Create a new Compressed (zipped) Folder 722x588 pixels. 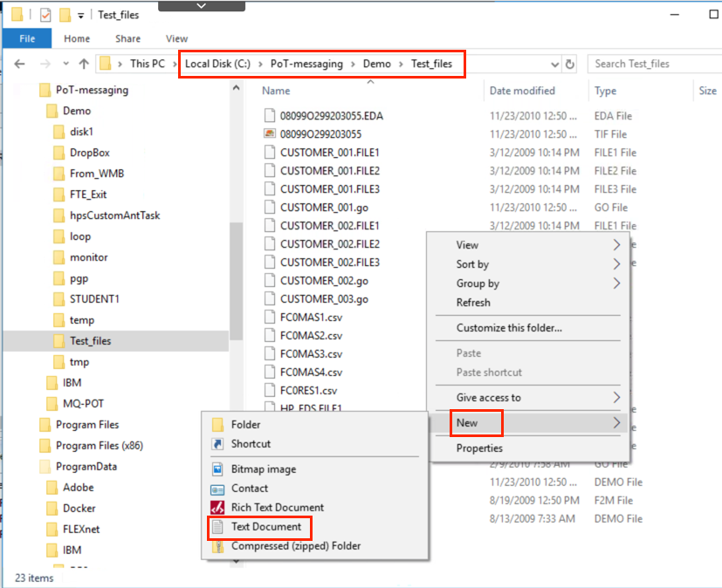click(x=315, y=546)
